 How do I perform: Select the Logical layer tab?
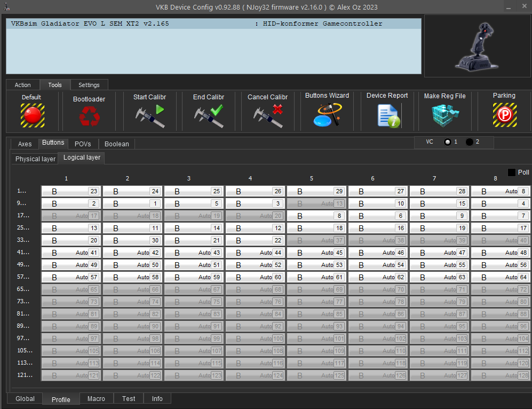click(x=82, y=158)
